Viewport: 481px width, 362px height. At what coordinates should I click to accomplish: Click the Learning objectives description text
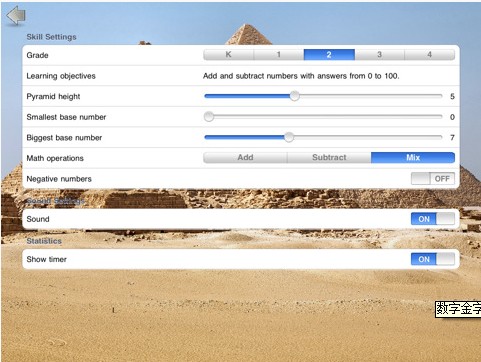tap(301, 76)
